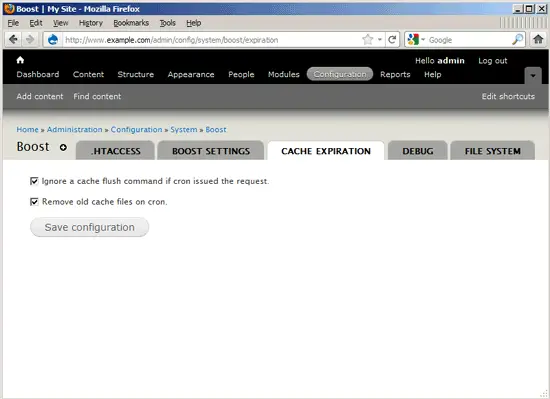Bookmark this page with the star icon
The image size is (550, 399).
pyautogui.click(x=368, y=40)
